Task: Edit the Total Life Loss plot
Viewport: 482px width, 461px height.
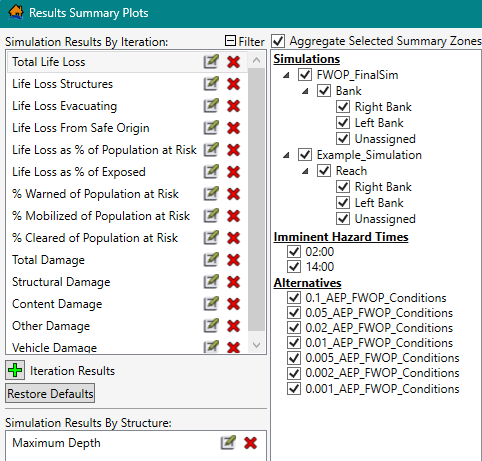Action: 211,62
